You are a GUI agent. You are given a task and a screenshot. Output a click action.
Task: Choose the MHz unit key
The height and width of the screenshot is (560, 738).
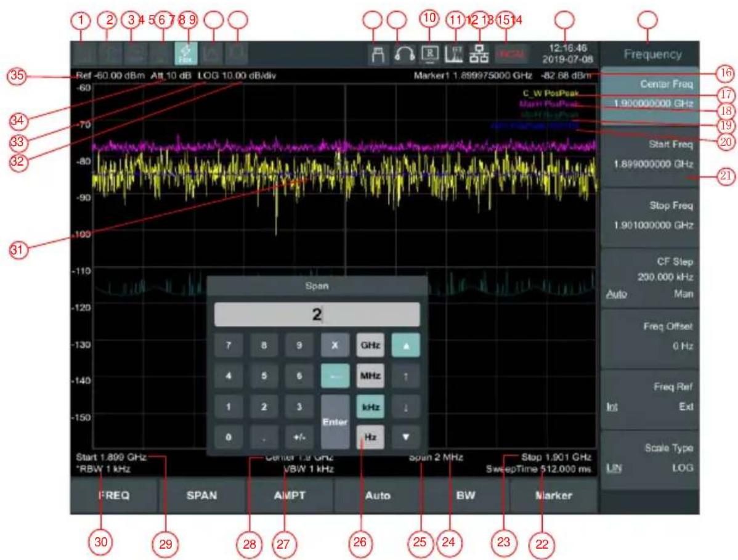tap(370, 376)
